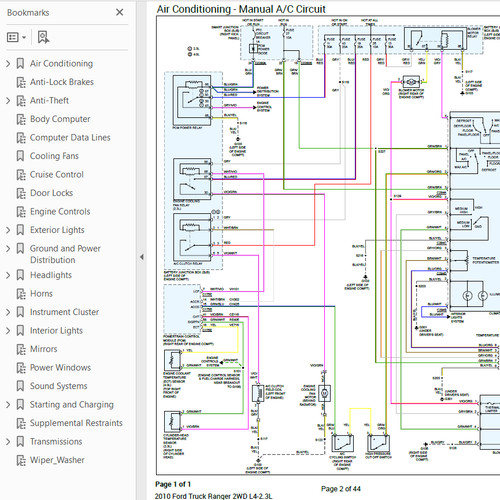Image resolution: width=500 pixels, height=500 pixels.
Task: Open the Starting and Charging bookmark
Action: point(72,405)
